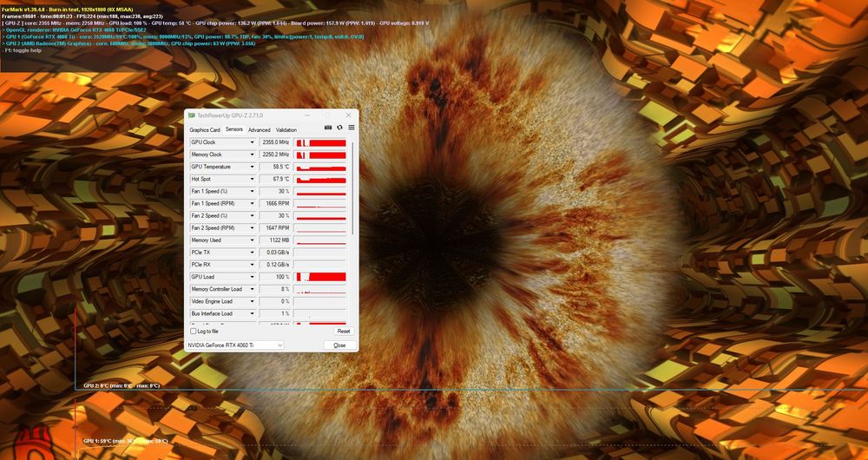Click the GPU Load history graph
The width and height of the screenshot is (868, 460).
[x=320, y=277]
